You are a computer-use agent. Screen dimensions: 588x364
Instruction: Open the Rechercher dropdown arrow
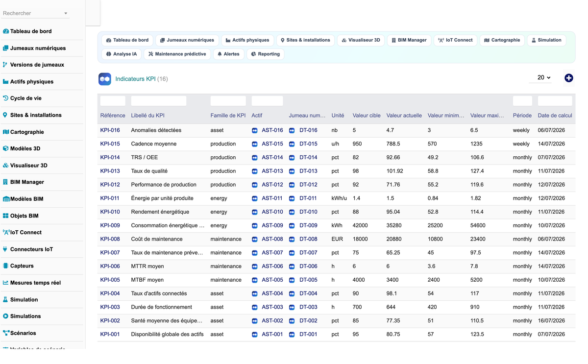(x=66, y=14)
